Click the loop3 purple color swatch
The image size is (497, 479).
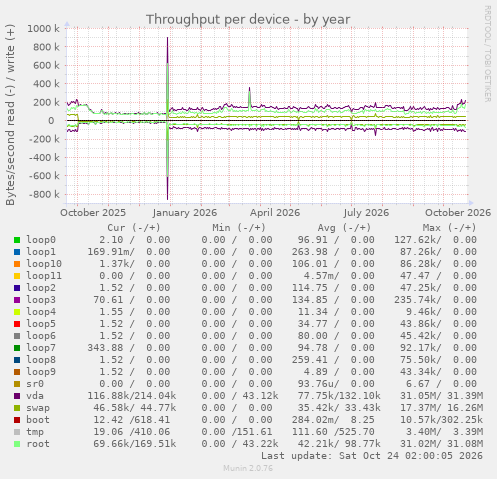(17, 300)
